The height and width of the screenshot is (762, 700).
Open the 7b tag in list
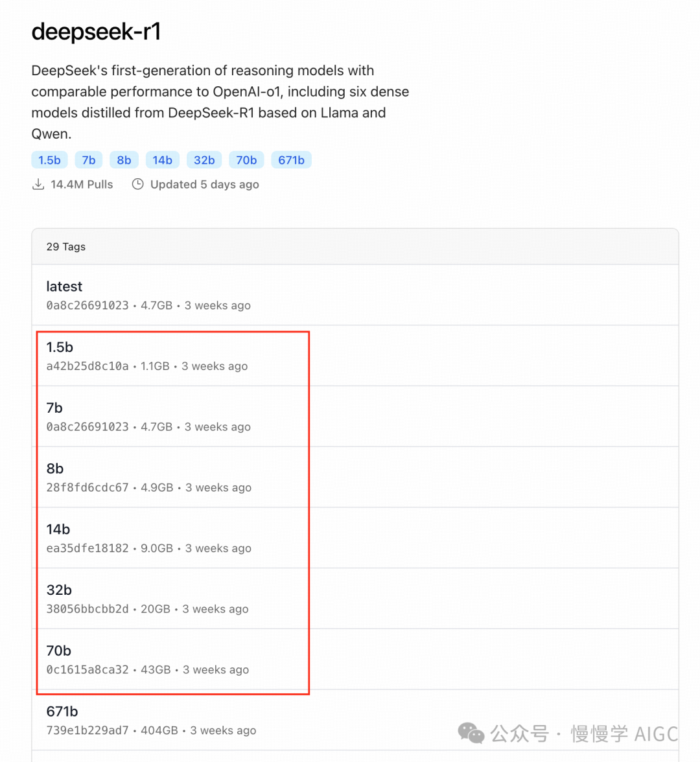(54, 408)
